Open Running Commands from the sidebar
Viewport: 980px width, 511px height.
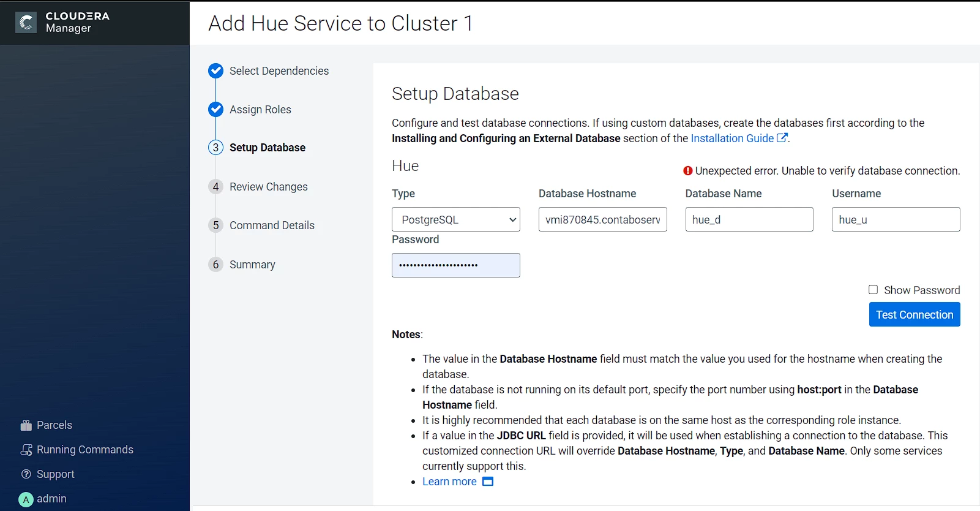(85, 450)
